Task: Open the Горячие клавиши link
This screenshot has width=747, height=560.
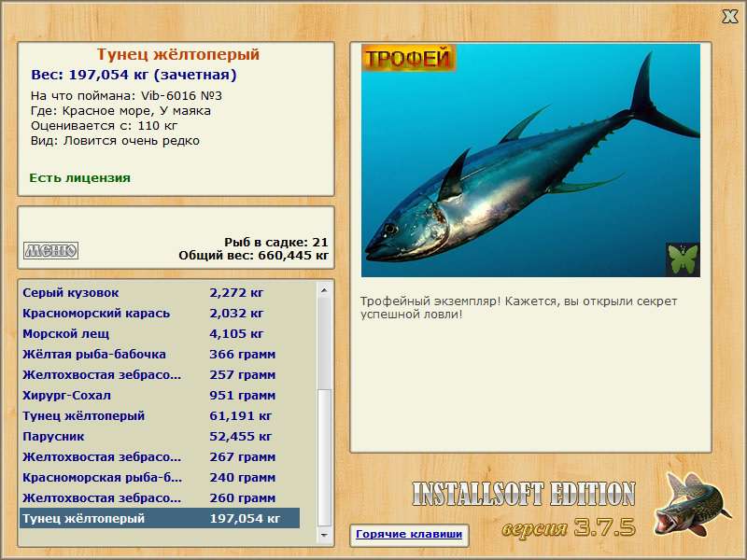Action: tap(409, 534)
